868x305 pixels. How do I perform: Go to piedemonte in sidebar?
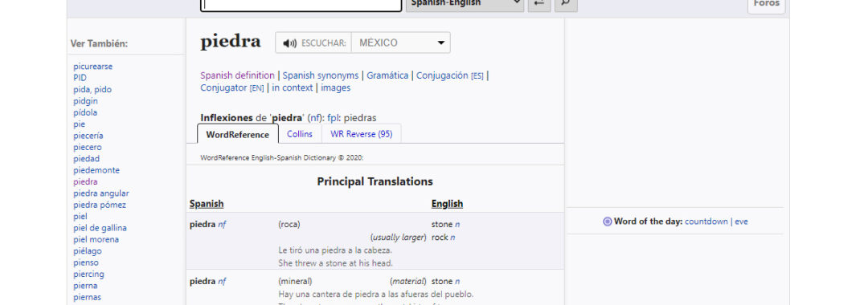coord(96,170)
